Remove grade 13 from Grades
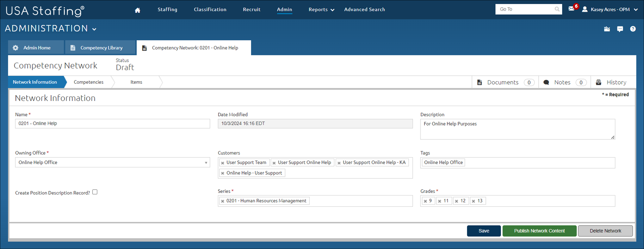This screenshot has height=249, width=644. coord(473,201)
